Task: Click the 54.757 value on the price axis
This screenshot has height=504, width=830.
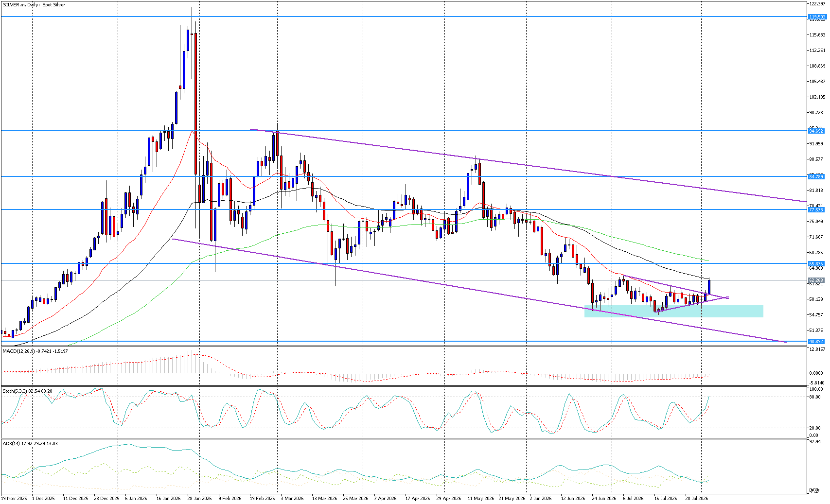Action: [816, 314]
